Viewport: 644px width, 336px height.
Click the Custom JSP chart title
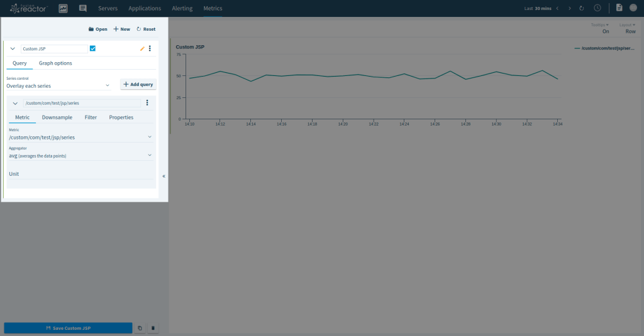[190, 46]
